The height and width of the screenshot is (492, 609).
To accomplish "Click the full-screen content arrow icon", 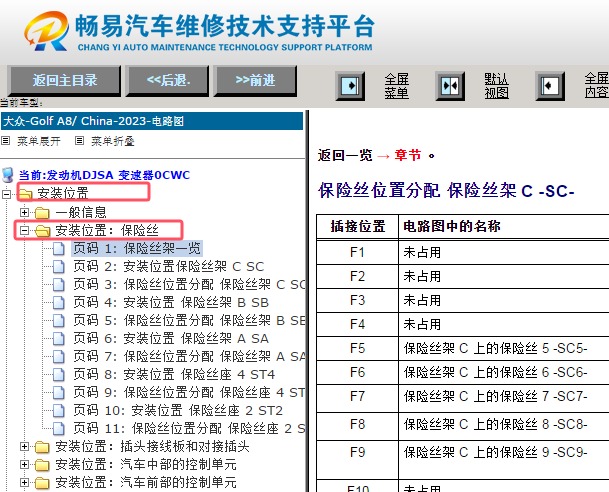I will coord(550,86).
